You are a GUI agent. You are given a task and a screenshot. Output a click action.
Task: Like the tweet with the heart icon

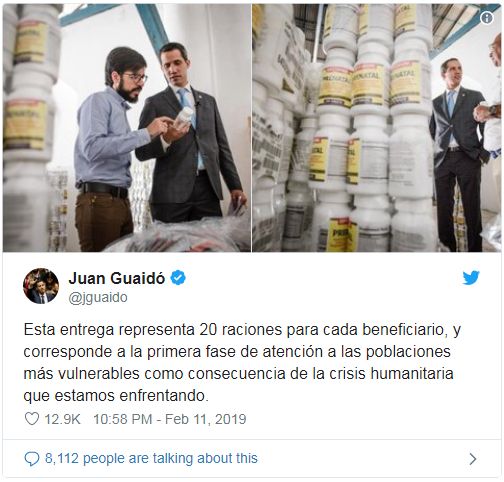pyautogui.click(x=32, y=419)
